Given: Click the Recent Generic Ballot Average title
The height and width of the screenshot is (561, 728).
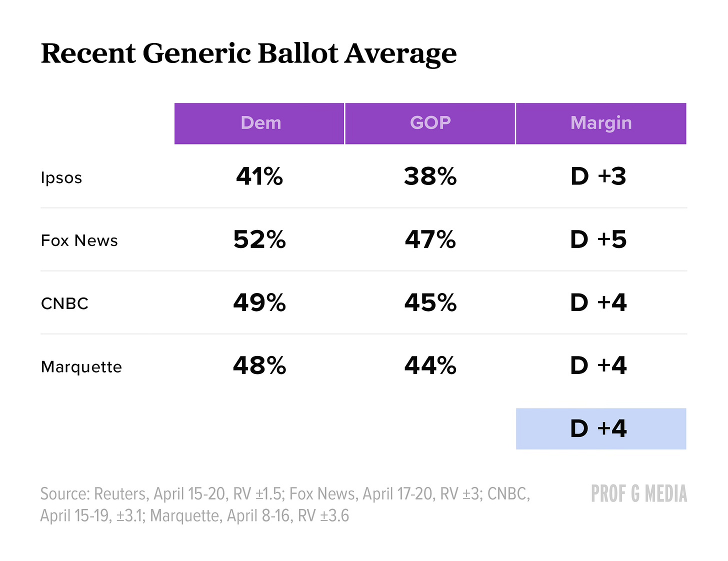Looking at the screenshot, I should coord(248,53).
